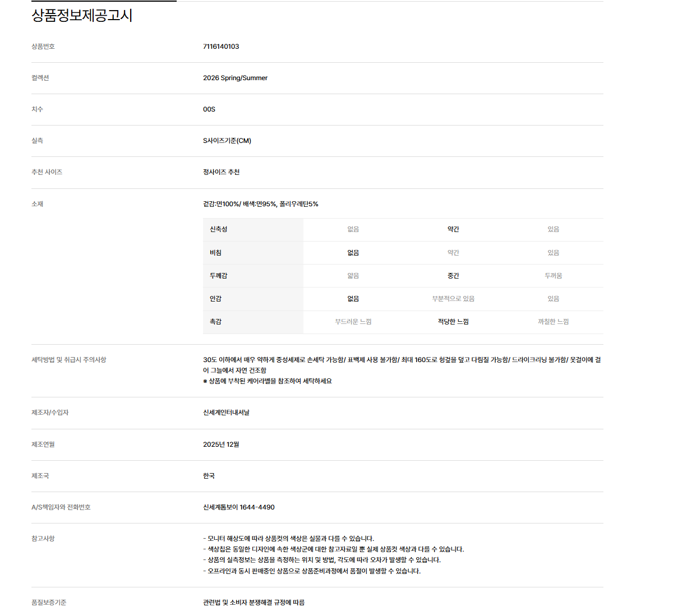Viewport: 687px width, 616px height.
Task: Click the note starting '색상칩은 동일한 디자인에'
Action: [x=334, y=549]
